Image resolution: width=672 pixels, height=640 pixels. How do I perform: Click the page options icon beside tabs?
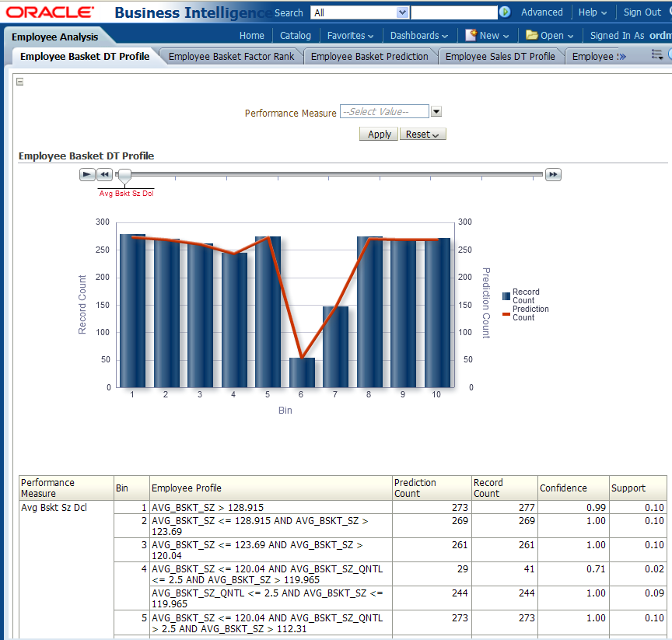point(657,55)
